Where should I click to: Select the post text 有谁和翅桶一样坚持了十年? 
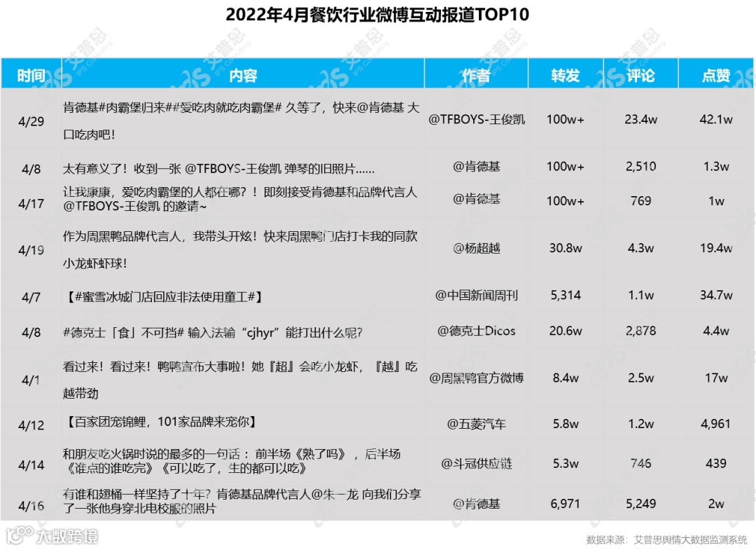(x=242, y=501)
